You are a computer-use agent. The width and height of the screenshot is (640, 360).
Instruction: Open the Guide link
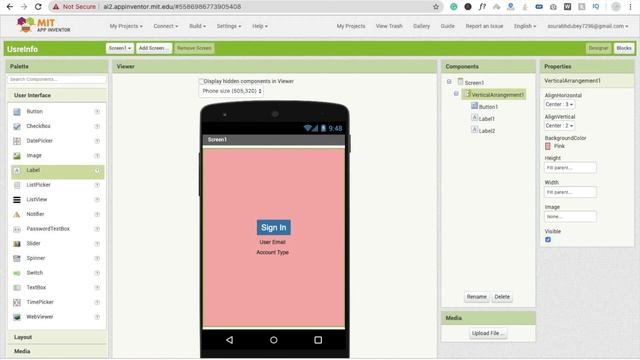pos(447,26)
